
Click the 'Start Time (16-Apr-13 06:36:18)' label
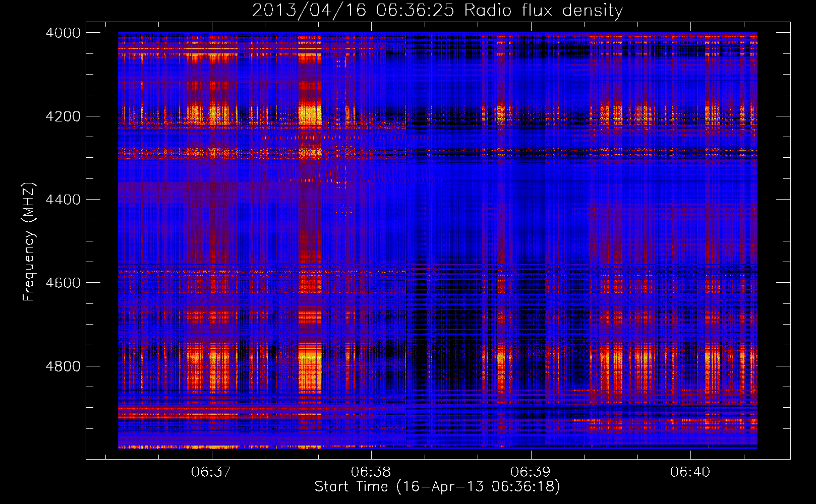tap(437, 487)
